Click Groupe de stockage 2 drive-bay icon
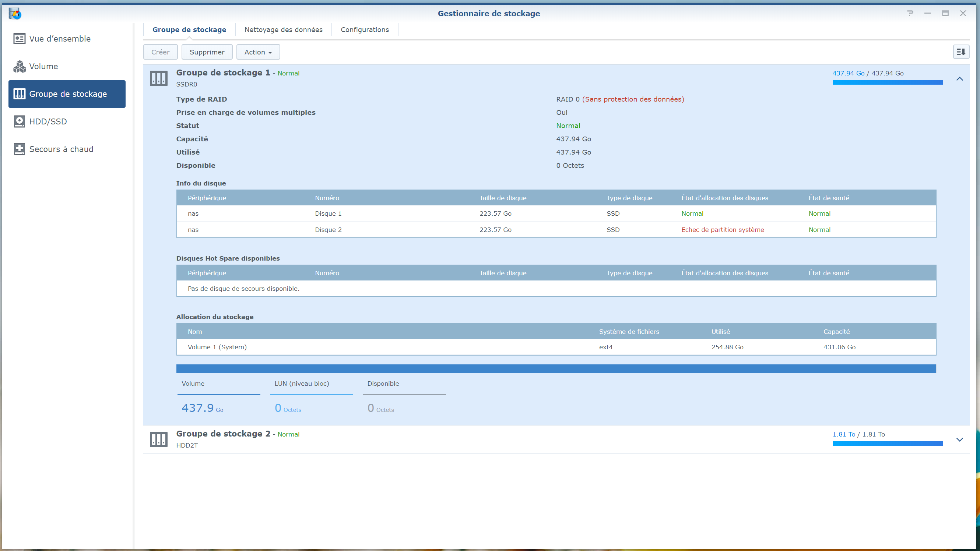Screen dimensions: 980x551 pyautogui.click(x=159, y=439)
